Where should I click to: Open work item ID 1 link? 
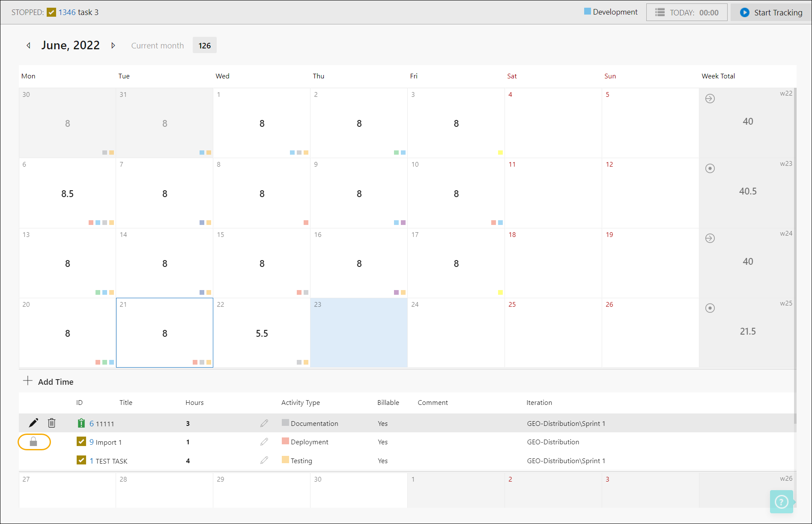click(x=92, y=461)
